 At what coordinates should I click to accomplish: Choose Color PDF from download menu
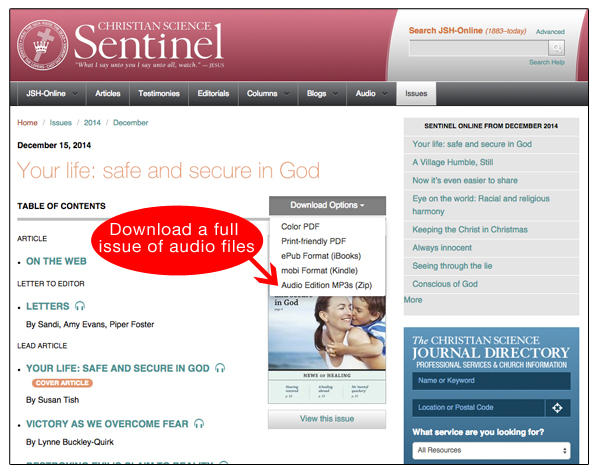[300, 227]
